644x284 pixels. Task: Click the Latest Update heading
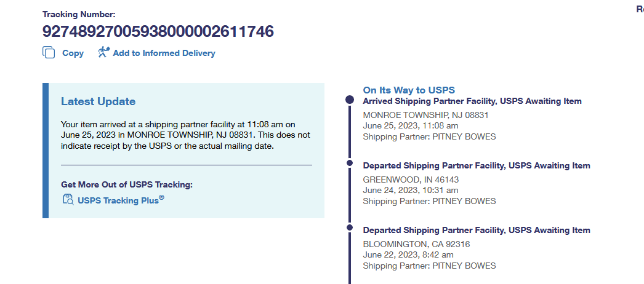[98, 102]
